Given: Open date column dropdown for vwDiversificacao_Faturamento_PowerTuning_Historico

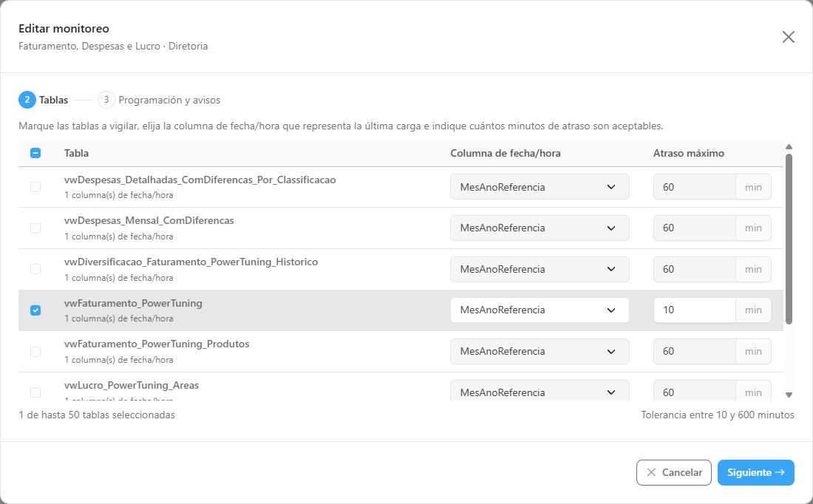Looking at the screenshot, I should point(540,269).
